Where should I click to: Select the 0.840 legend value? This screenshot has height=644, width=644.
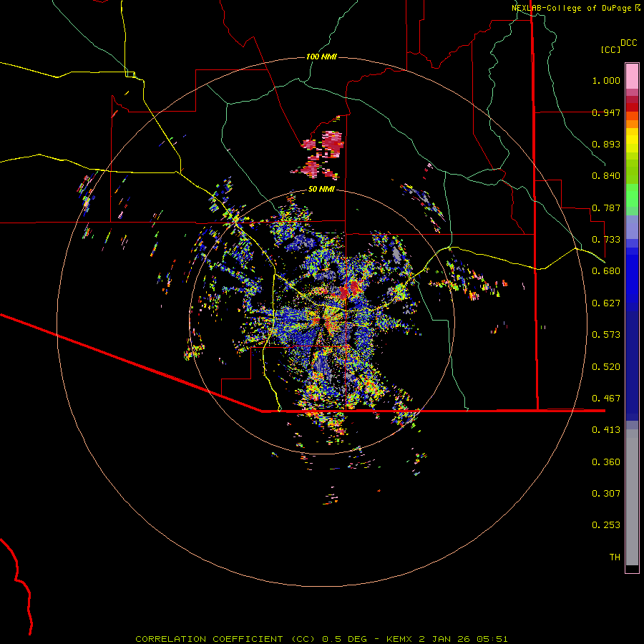[x=606, y=176]
